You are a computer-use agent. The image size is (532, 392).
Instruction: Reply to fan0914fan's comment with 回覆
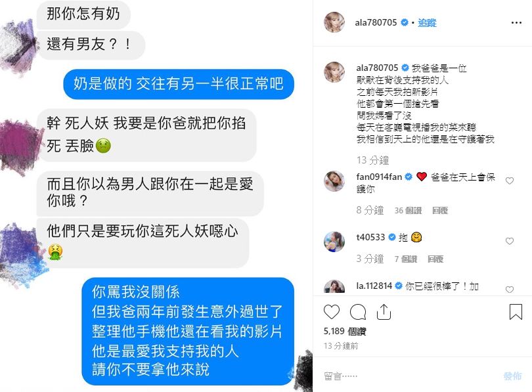pyautogui.click(x=440, y=211)
